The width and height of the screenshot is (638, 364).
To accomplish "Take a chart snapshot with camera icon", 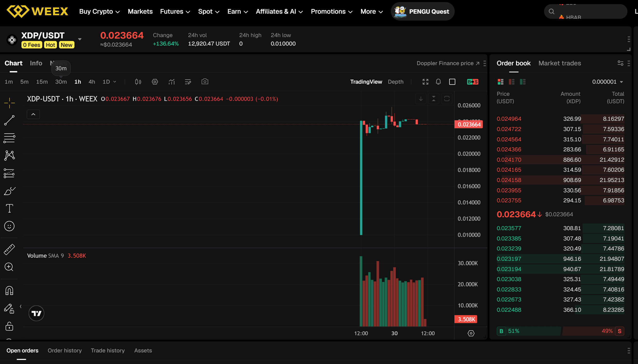I will (x=205, y=82).
